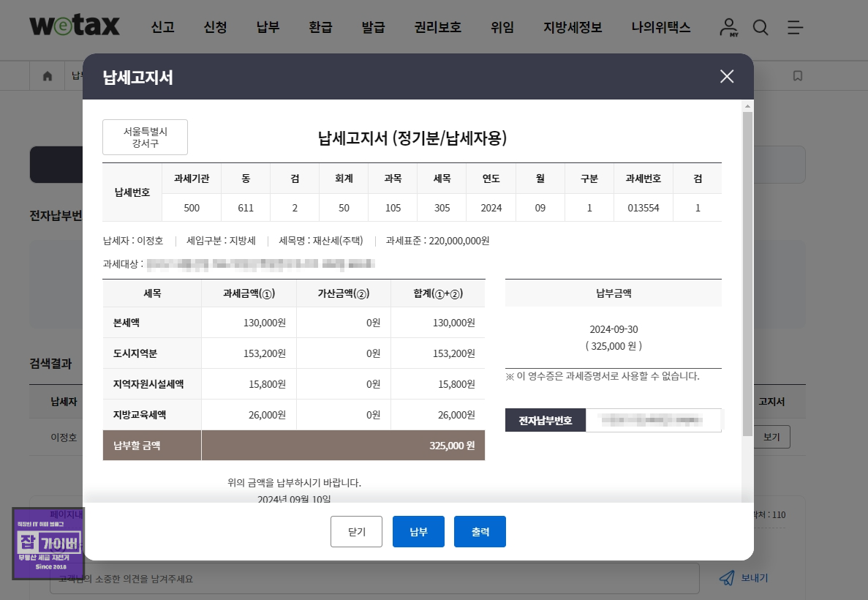Close the 납세고지서 dialog with X
The width and height of the screenshot is (868, 600).
click(727, 76)
